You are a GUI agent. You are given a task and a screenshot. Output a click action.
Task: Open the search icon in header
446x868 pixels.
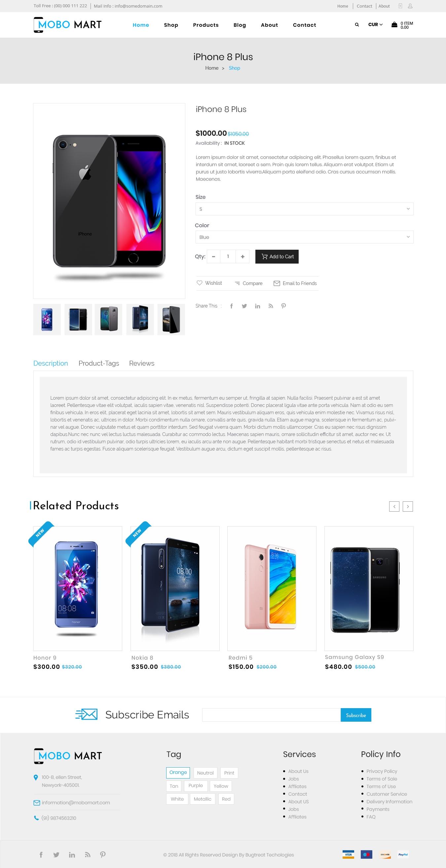point(357,24)
